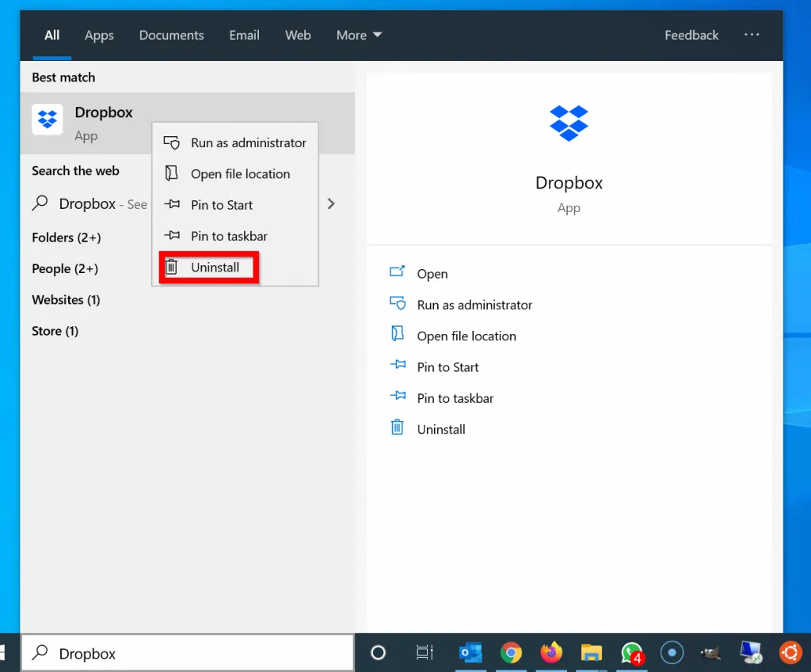
Task: Click Run as administrator in the preview pane
Action: 474,304
